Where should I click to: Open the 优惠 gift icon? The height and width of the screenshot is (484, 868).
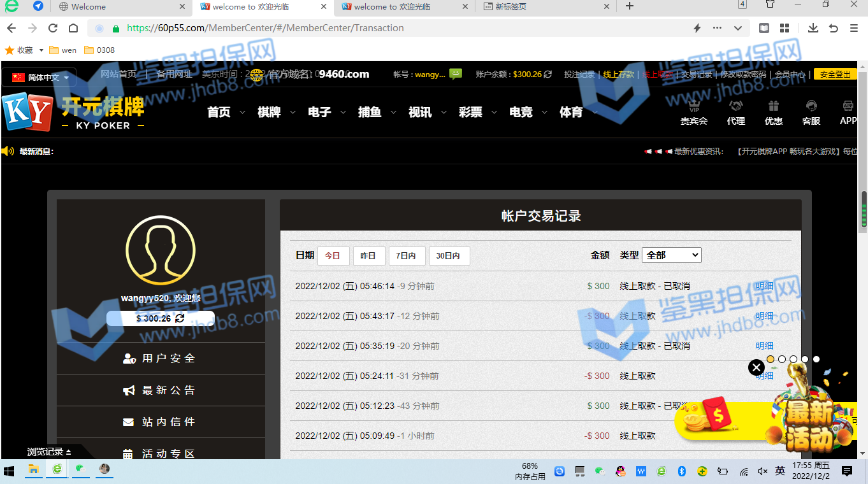click(773, 106)
